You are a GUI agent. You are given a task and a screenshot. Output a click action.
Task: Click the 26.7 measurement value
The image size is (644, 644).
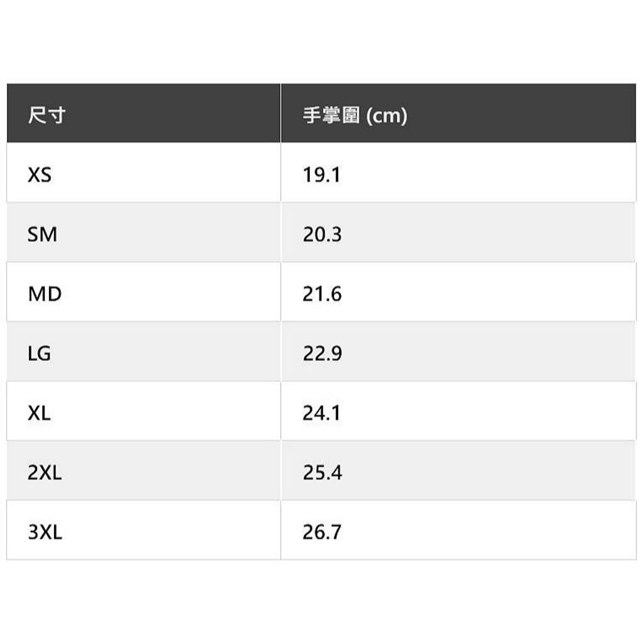pos(322,532)
